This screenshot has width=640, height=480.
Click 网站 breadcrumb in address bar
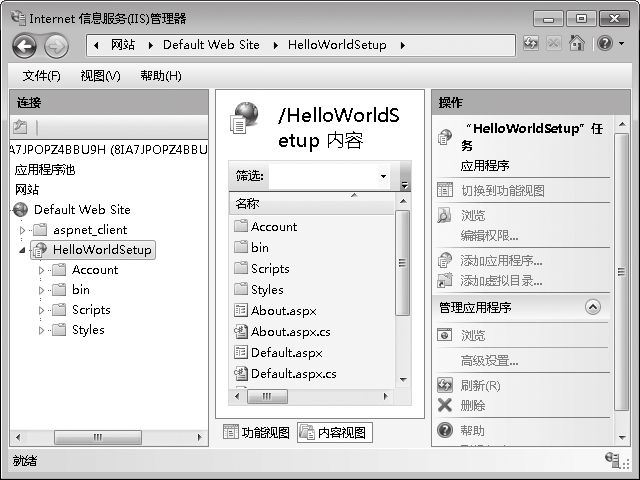click(123, 44)
